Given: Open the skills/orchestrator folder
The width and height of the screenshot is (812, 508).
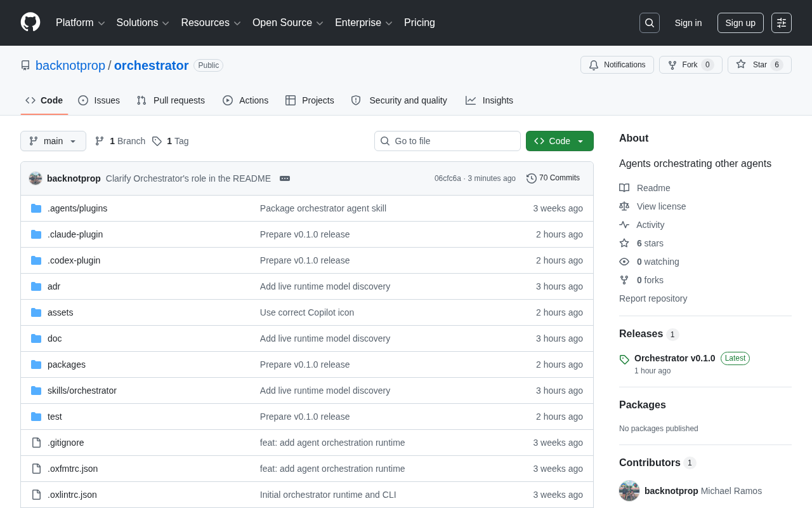Looking at the screenshot, I should click(x=82, y=391).
